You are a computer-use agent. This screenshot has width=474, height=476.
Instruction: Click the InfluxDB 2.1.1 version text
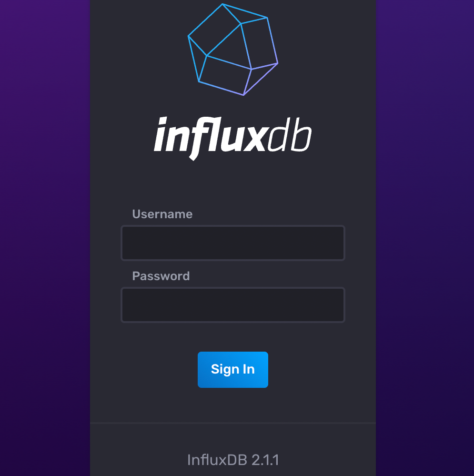(x=233, y=460)
